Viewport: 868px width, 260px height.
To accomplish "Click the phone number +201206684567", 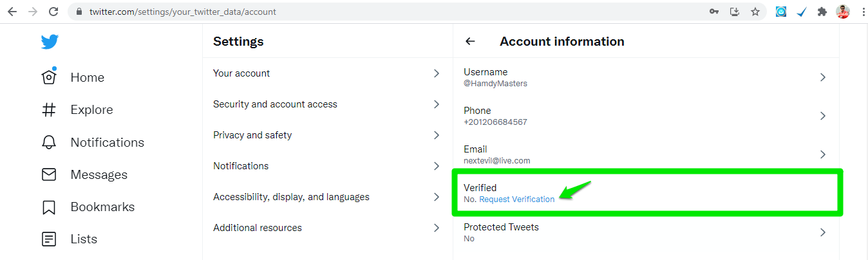I will (x=496, y=122).
